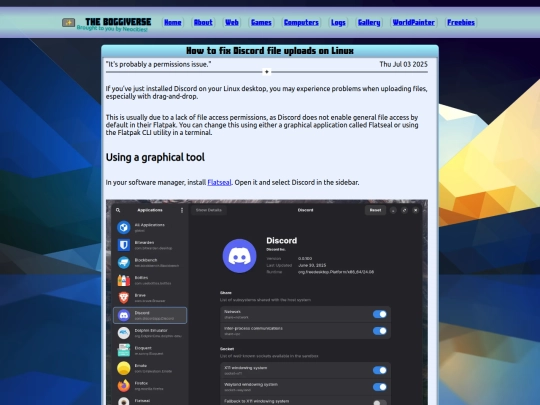
Task: Click 'Brought to you by Neocities!' tagline
Action: click(112, 29)
